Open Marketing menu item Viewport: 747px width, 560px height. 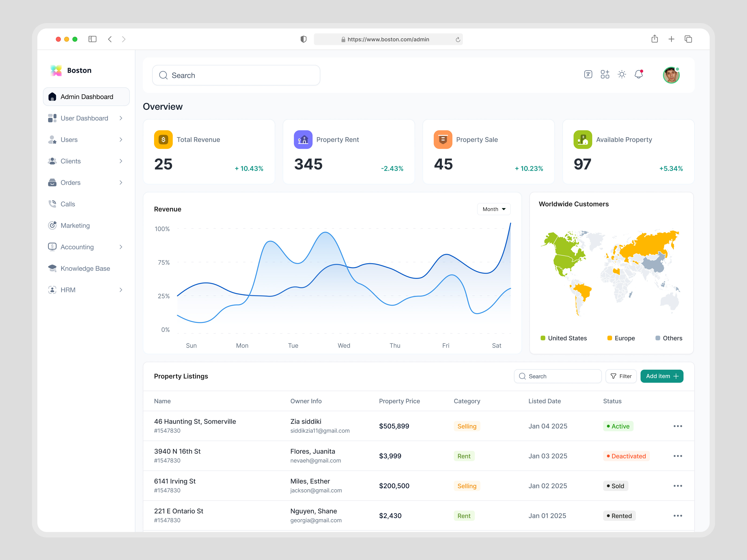86,225
